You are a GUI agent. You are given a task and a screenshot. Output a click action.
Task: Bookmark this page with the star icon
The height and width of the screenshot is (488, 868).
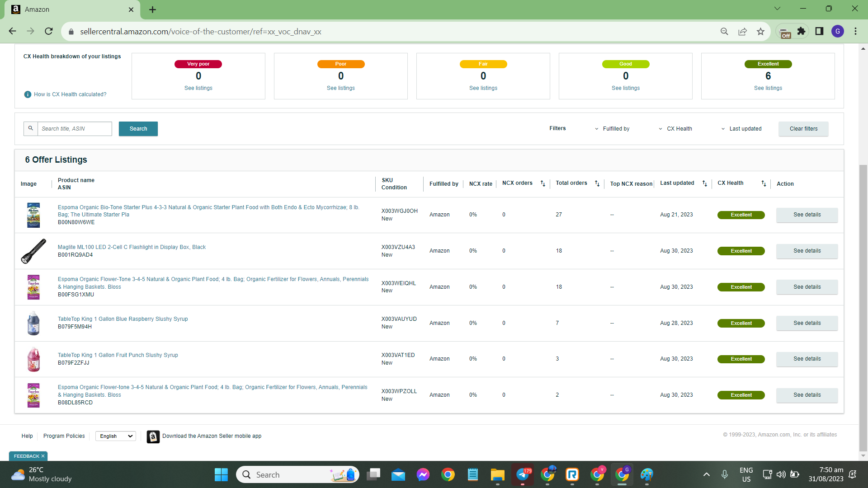[x=760, y=31]
